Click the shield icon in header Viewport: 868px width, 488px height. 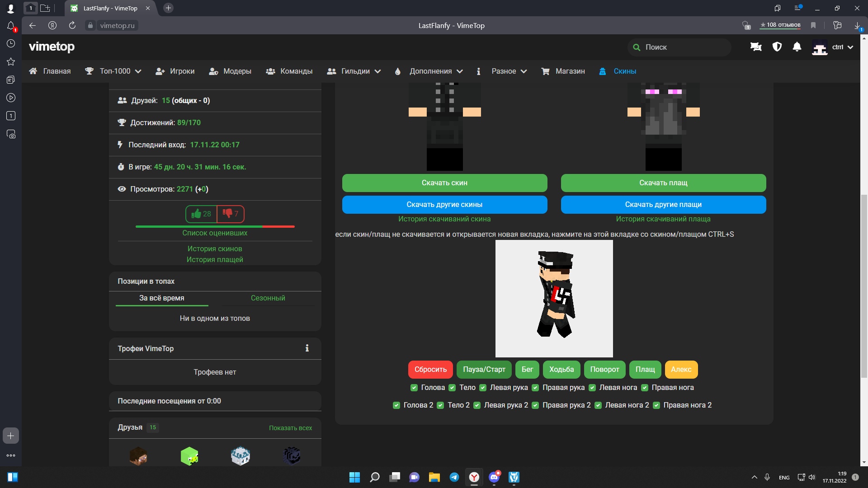pos(777,47)
